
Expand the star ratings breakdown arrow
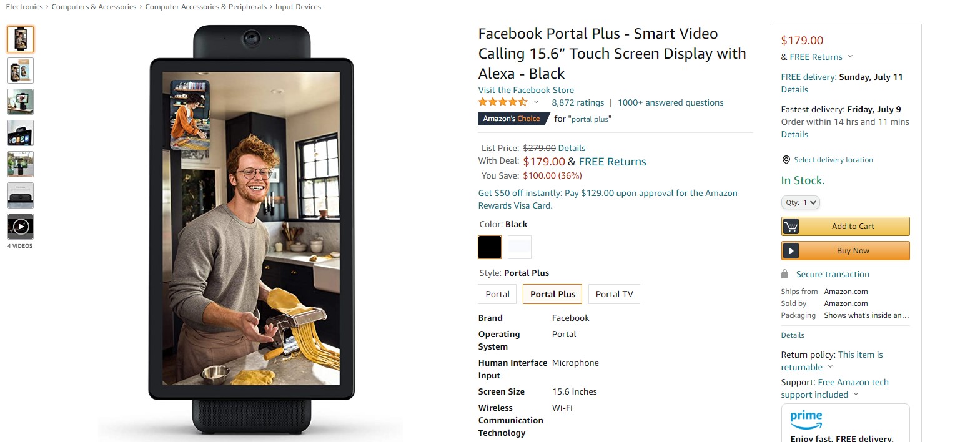(536, 102)
